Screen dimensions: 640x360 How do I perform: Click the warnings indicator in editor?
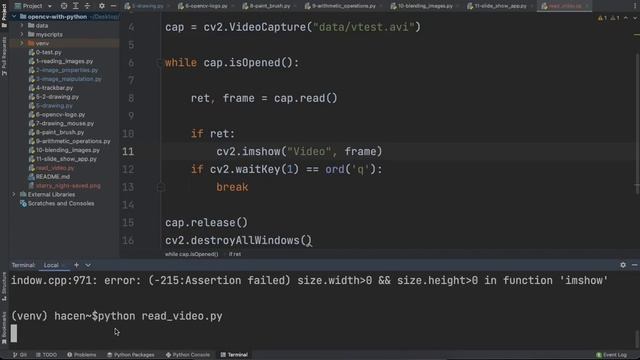pyautogui.click(x=609, y=18)
